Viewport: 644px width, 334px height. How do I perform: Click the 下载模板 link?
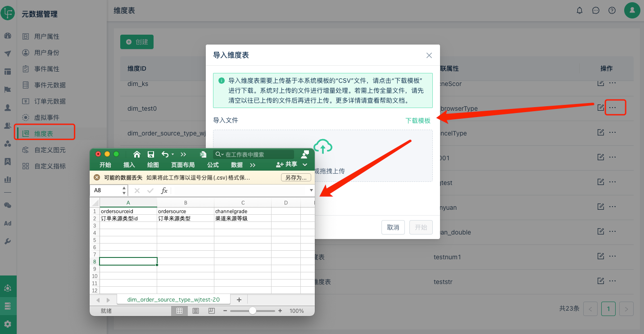pos(418,121)
